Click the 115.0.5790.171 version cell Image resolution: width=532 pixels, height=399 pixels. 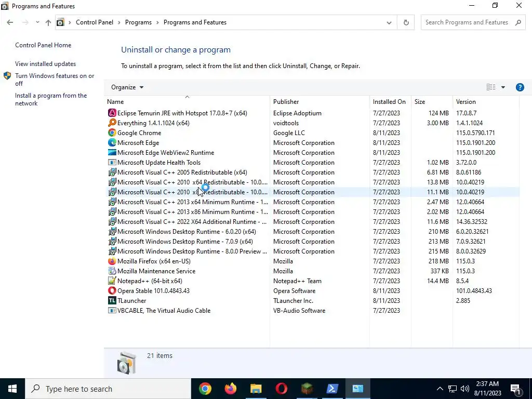click(475, 132)
